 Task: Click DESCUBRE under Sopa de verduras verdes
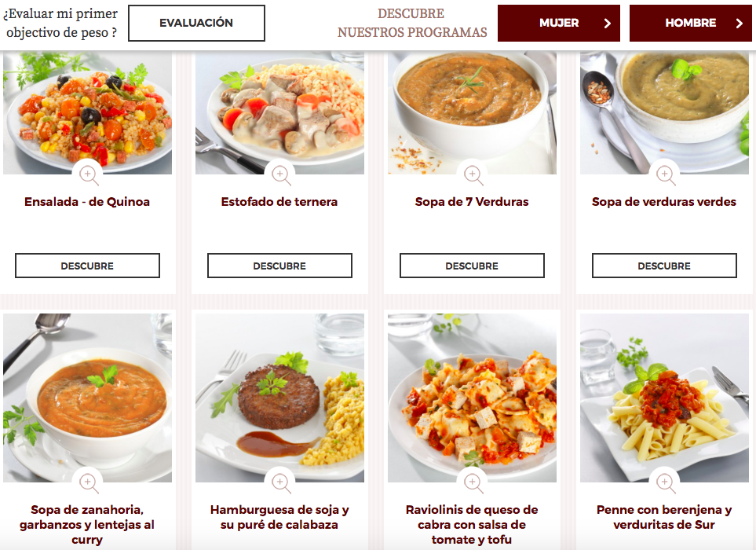[664, 266]
